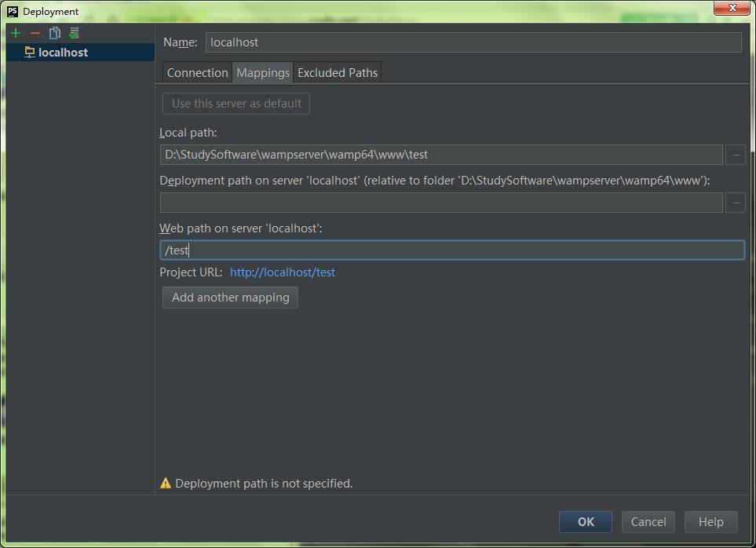Cancel the Deployment dialog
Screen dimensions: 756x548
tap(648, 522)
